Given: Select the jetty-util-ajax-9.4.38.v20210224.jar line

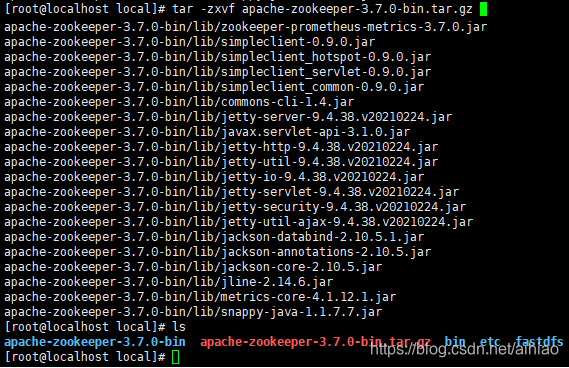Looking at the screenshot, I should [x=238, y=222].
